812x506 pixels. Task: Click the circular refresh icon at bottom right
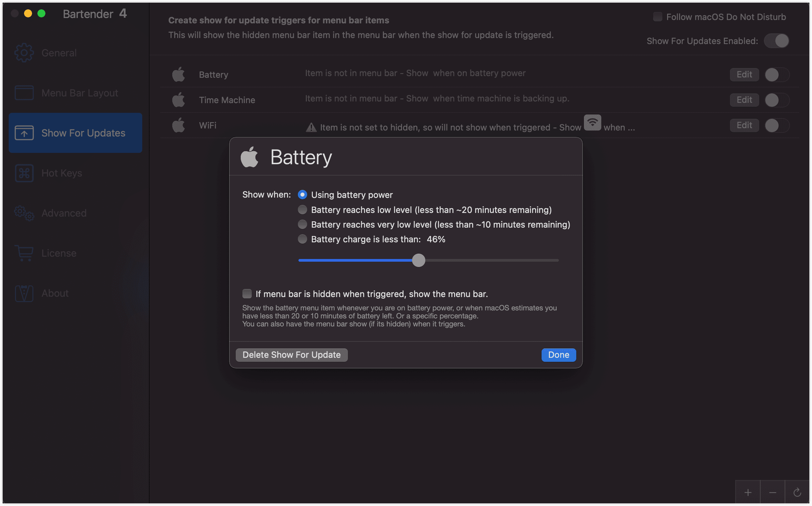point(797,492)
